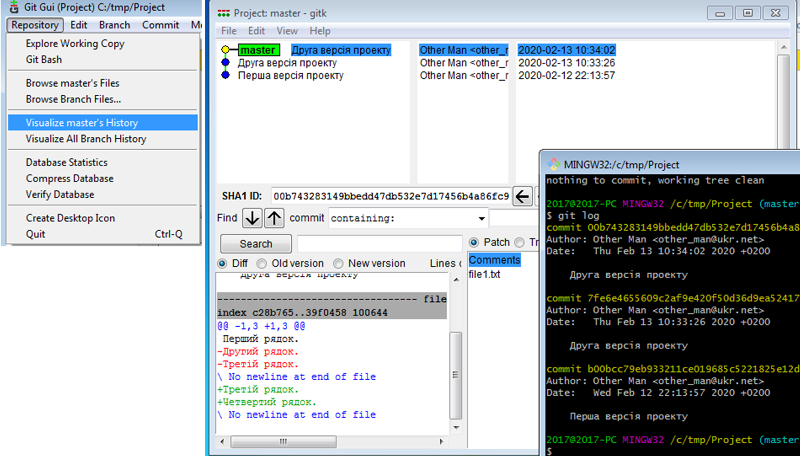
Task: Click the find-next down arrow button
Action: [x=252, y=218]
